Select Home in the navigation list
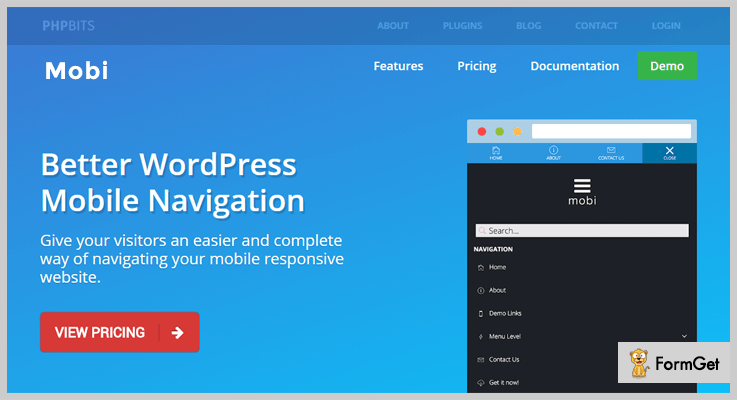 click(x=497, y=267)
